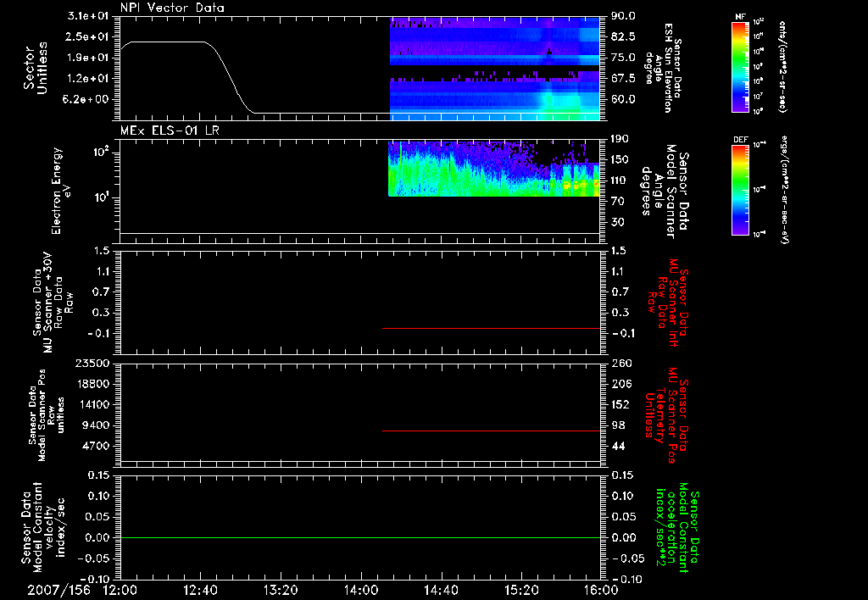The height and width of the screenshot is (600, 868).
Task: Click the '18800' scanner position tick label
Action: [92, 384]
